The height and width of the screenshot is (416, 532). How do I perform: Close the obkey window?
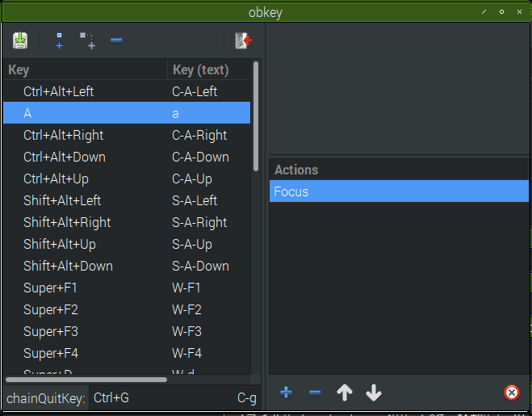click(x=519, y=12)
